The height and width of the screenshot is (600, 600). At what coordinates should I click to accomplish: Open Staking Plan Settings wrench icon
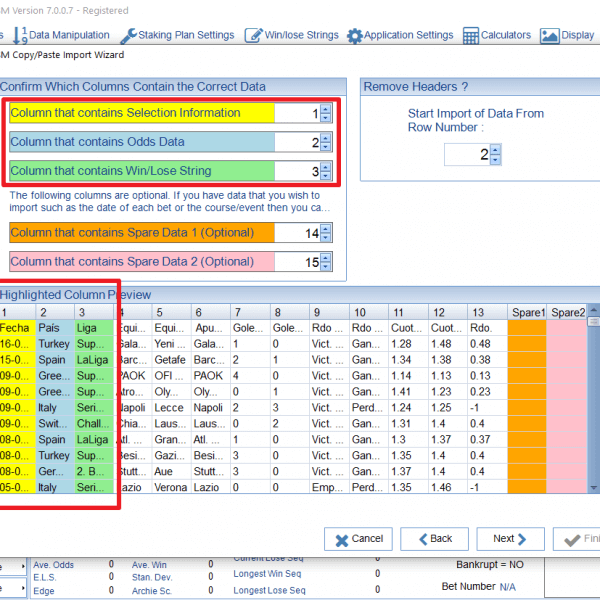coord(128,36)
